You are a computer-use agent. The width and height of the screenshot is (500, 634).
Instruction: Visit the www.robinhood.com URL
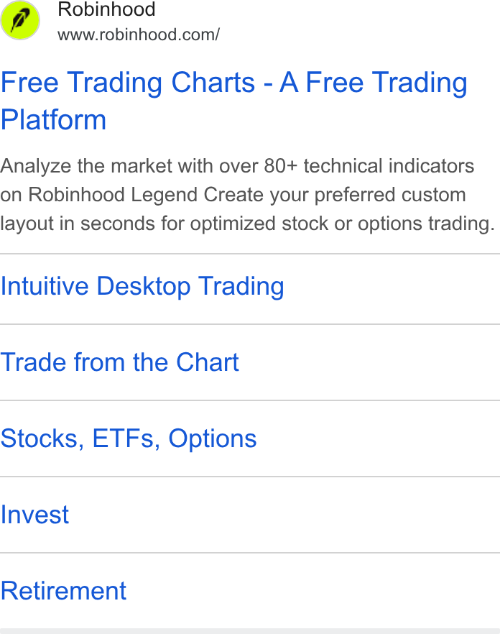[x=139, y=35]
